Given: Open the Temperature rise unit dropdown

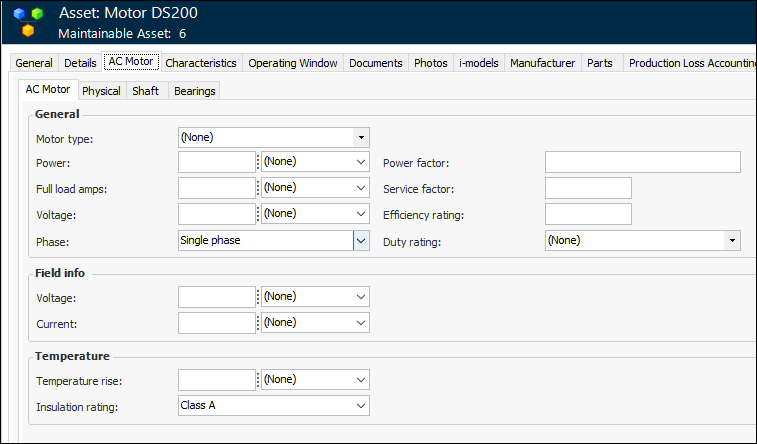Looking at the screenshot, I should click(360, 380).
